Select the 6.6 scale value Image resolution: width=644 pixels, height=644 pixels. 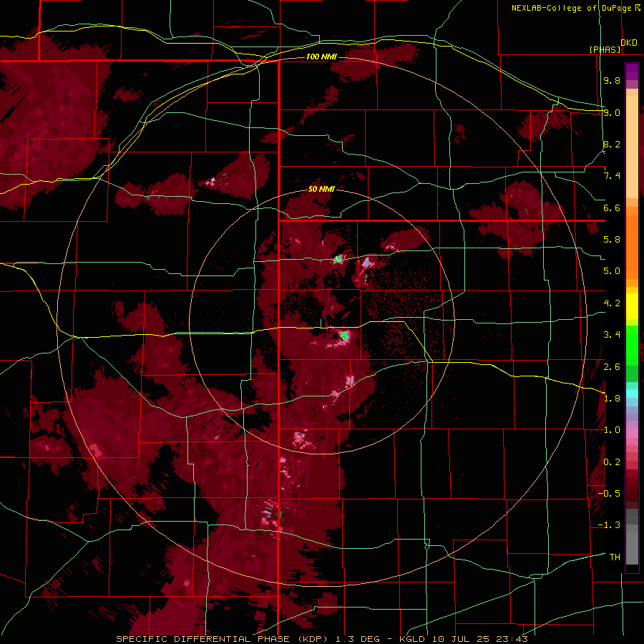tap(612, 208)
